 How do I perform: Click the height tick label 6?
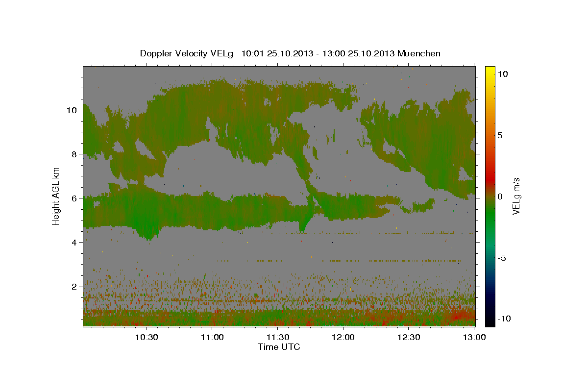pyautogui.click(x=74, y=198)
